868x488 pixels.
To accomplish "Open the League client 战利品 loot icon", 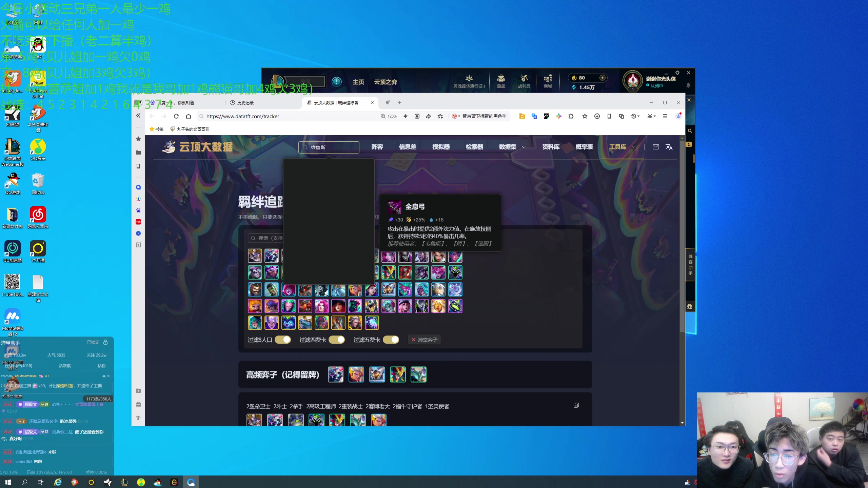I will (524, 81).
